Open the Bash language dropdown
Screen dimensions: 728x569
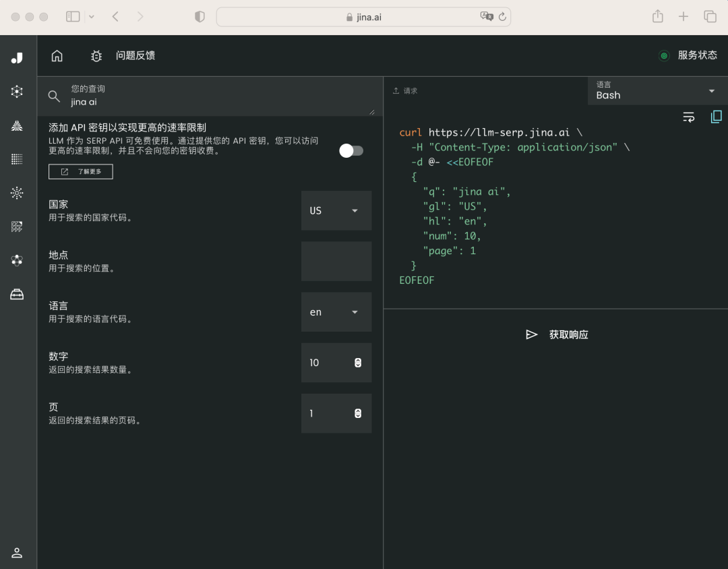click(657, 91)
